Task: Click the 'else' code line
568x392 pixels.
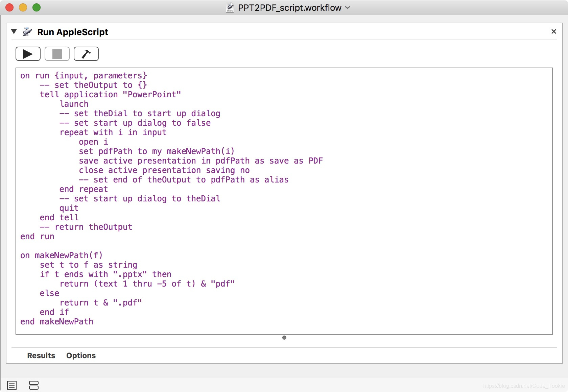Action: 49,293
